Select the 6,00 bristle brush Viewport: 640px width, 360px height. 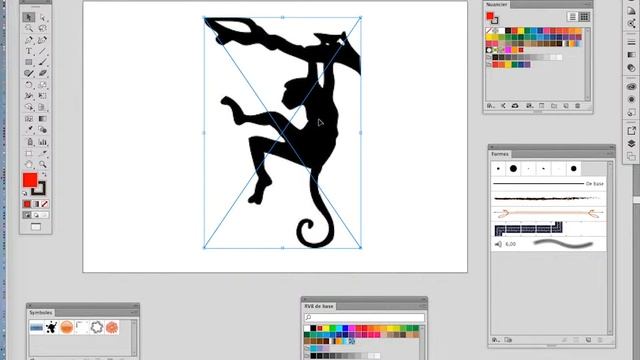[x=549, y=244]
